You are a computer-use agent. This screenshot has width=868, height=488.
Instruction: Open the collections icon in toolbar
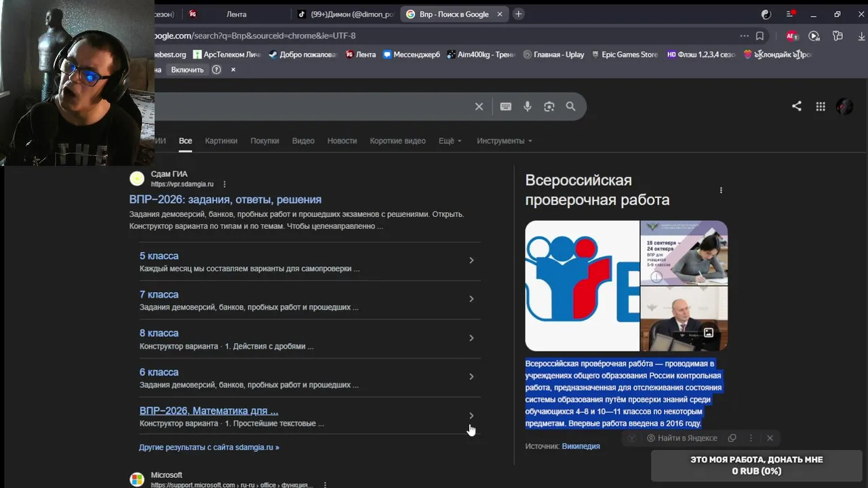coord(838,36)
